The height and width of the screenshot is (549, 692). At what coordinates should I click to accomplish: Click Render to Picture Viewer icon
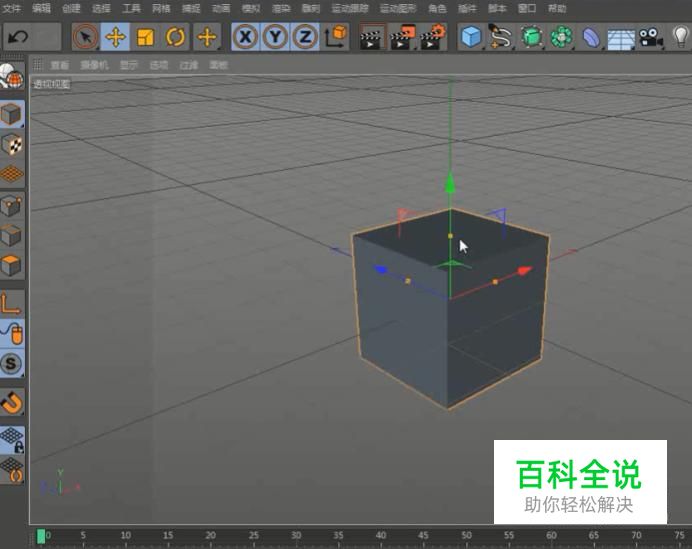[402, 37]
